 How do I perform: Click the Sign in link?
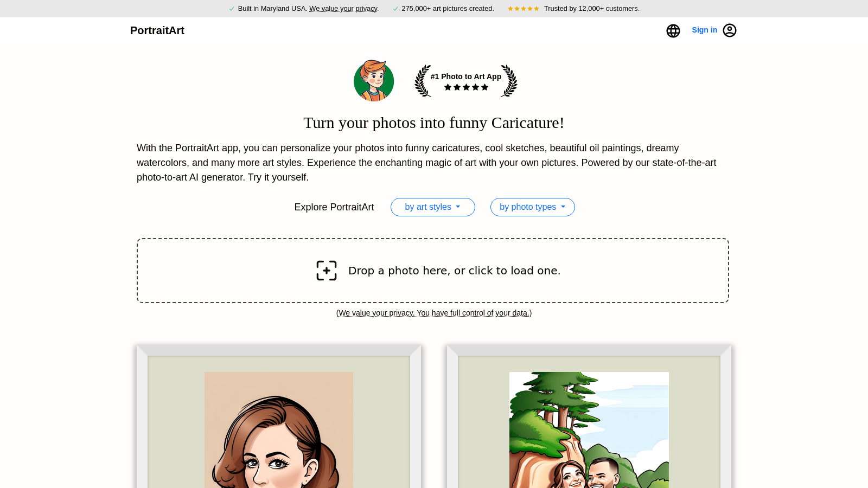point(704,30)
